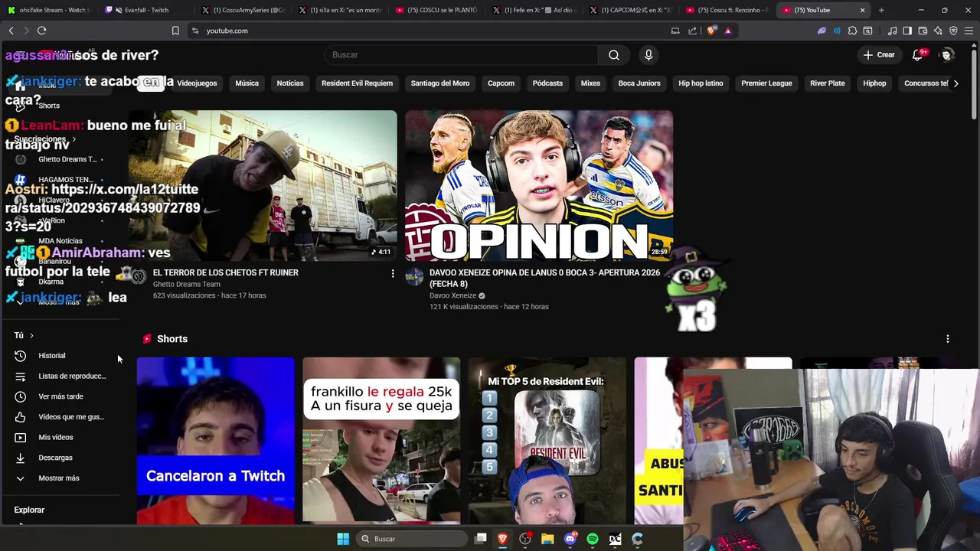Select the Boca Juniors chip
The height and width of the screenshot is (551, 980).
coord(639,83)
